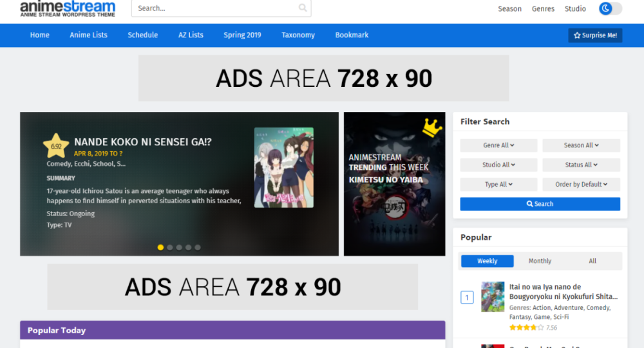This screenshot has width=644, height=348.
Task: Expand the Genre All dropdown
Action: [498, 145]
